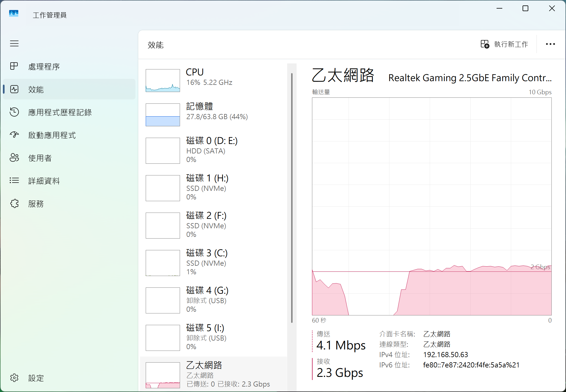This screenshot has width=566, height=392.
Task: Click the ethernet throughput graph area
Action: [x=431, y=206]
